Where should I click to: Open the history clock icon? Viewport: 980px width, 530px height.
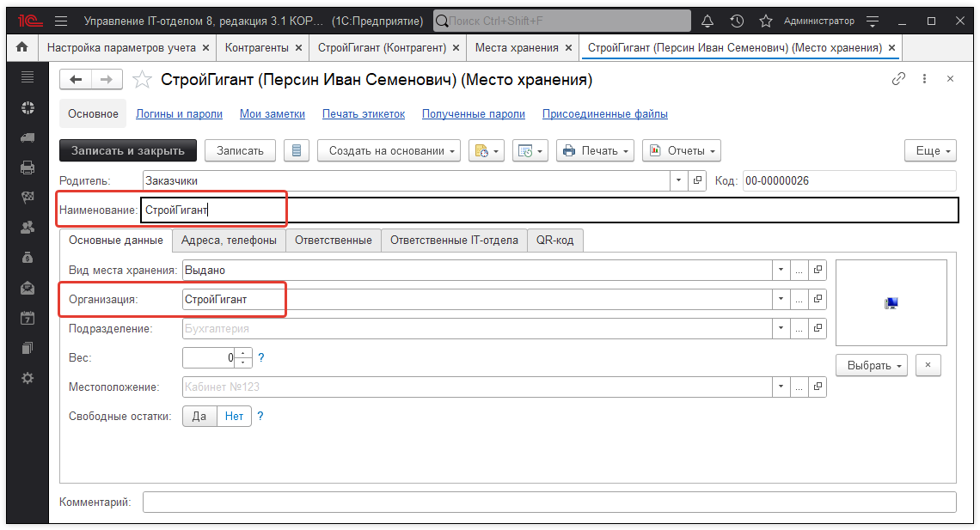pos(737,21)
